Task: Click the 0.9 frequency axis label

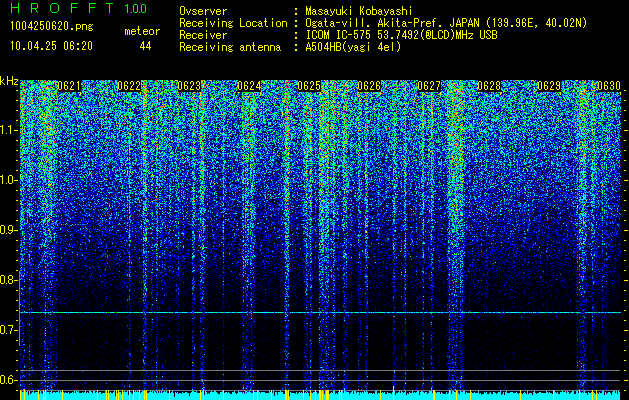Action: coord(9,230)
